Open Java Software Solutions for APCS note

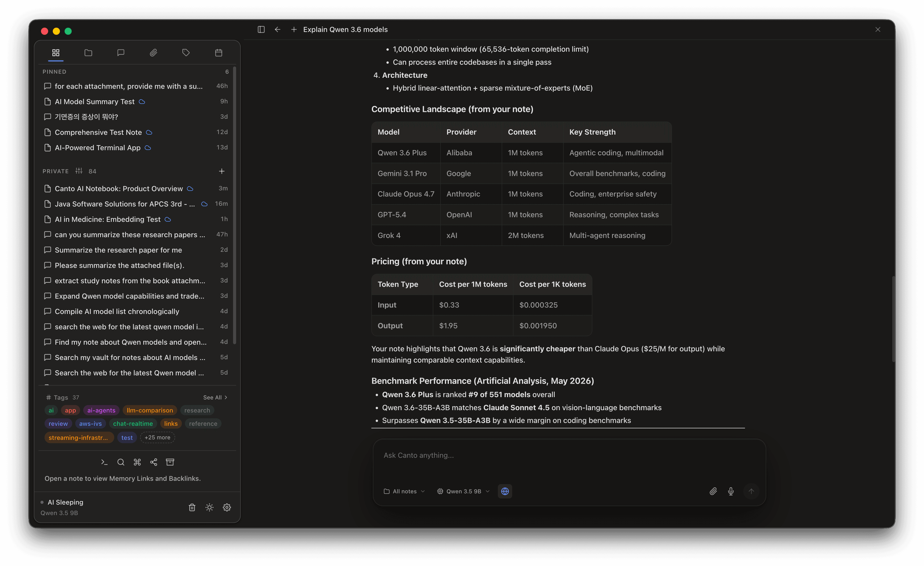135,204
